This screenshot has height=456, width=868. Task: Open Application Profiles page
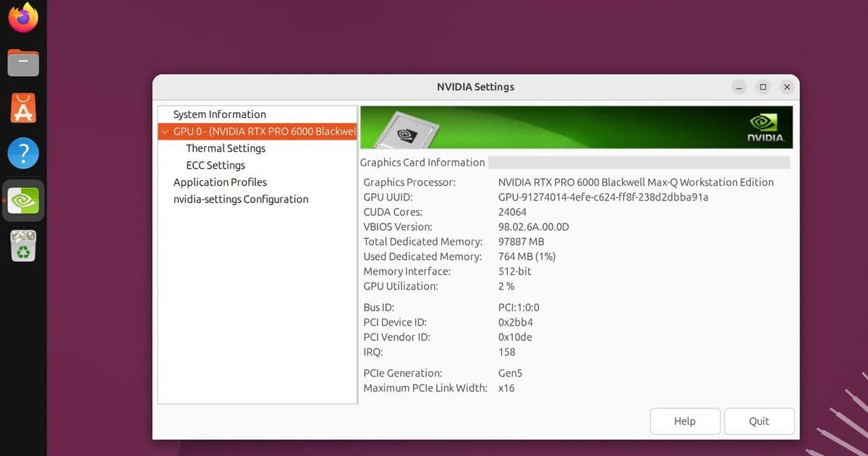[220, 182]
